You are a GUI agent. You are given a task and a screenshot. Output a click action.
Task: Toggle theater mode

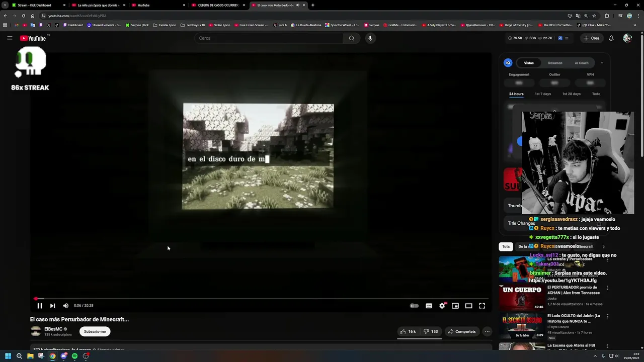468,306
